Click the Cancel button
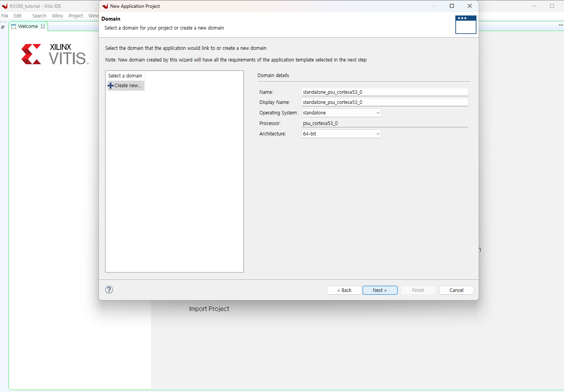Image resolution: width=564 pixels, height=392 pixels. (456, 290)
